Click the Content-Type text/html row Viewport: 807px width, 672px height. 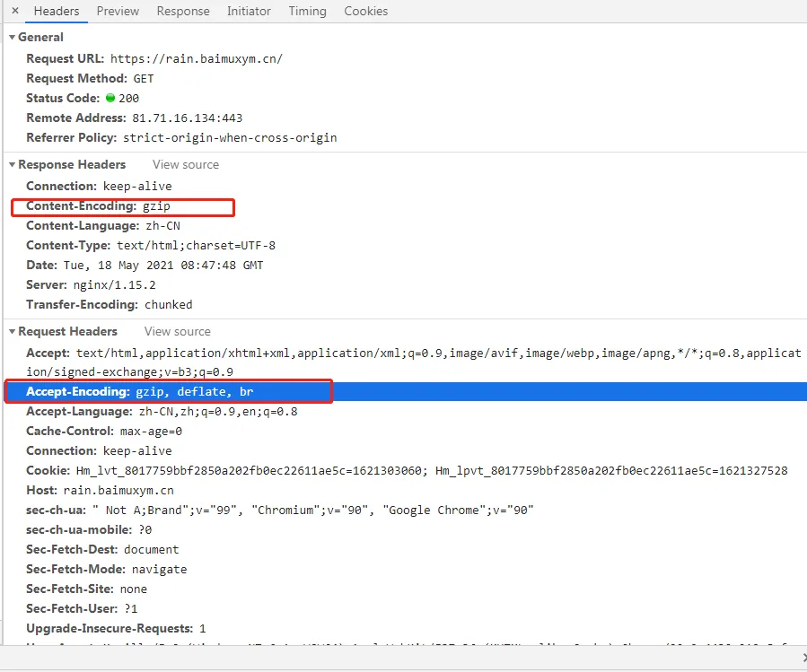tap(151, 246)
